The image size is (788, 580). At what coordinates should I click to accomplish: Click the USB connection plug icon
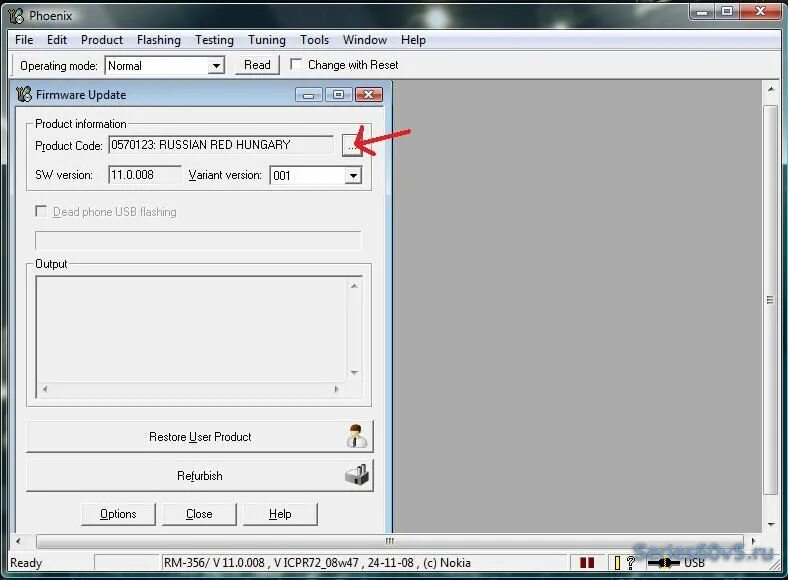(x=663, y=563)
